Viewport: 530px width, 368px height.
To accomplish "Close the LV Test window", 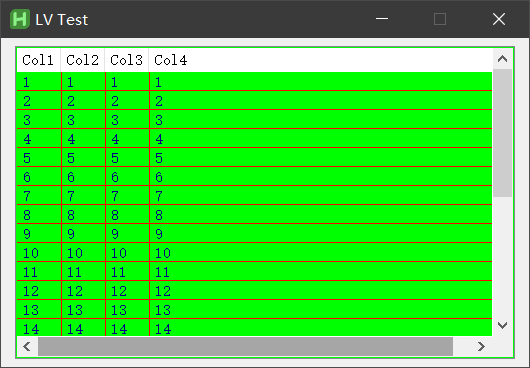I will 499,19.
